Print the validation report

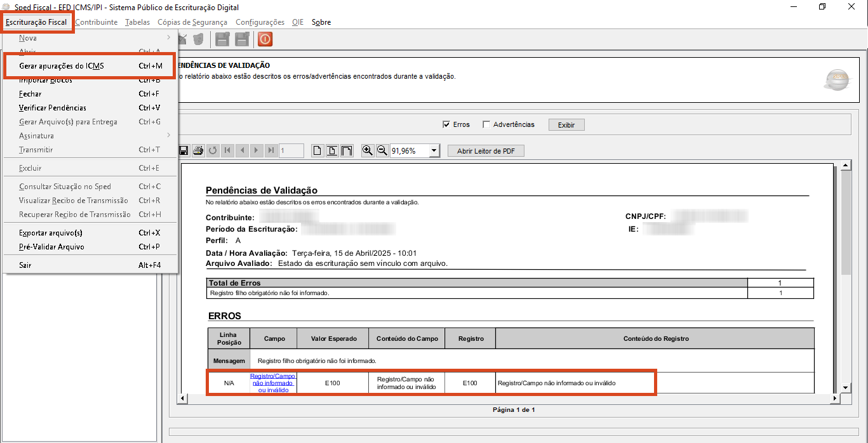[198, 150]
